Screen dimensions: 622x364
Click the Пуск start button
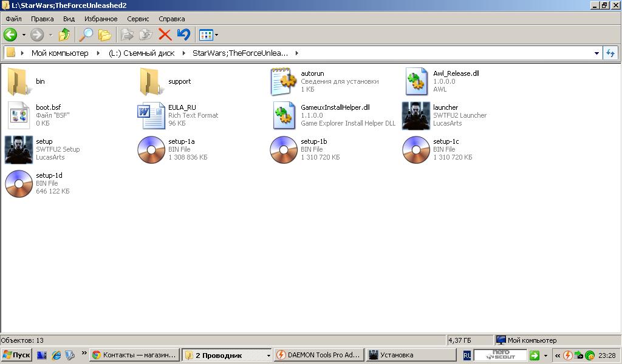click(x=16, y=355)
